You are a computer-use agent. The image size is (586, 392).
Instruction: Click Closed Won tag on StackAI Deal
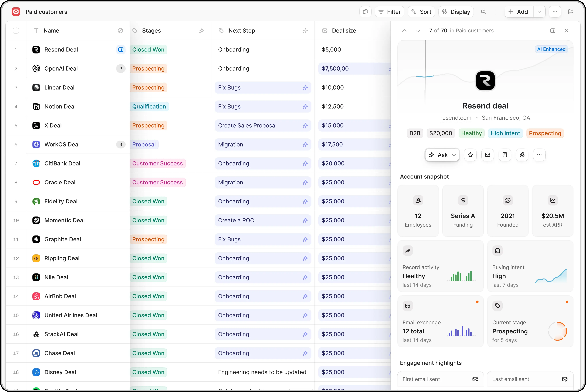click(148, 334)
